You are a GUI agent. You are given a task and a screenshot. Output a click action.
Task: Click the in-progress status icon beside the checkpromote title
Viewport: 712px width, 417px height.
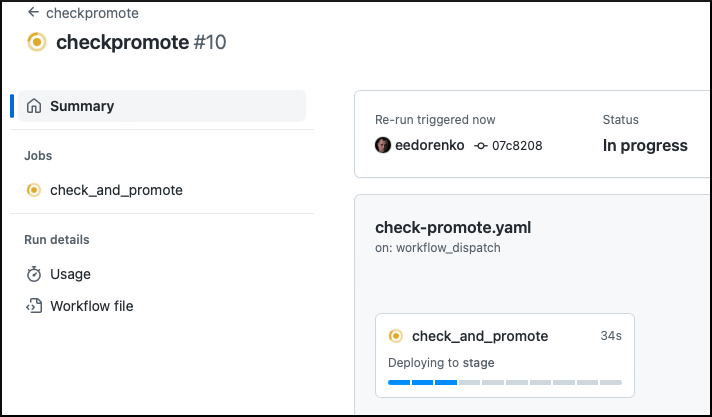[x=37, y=42]
